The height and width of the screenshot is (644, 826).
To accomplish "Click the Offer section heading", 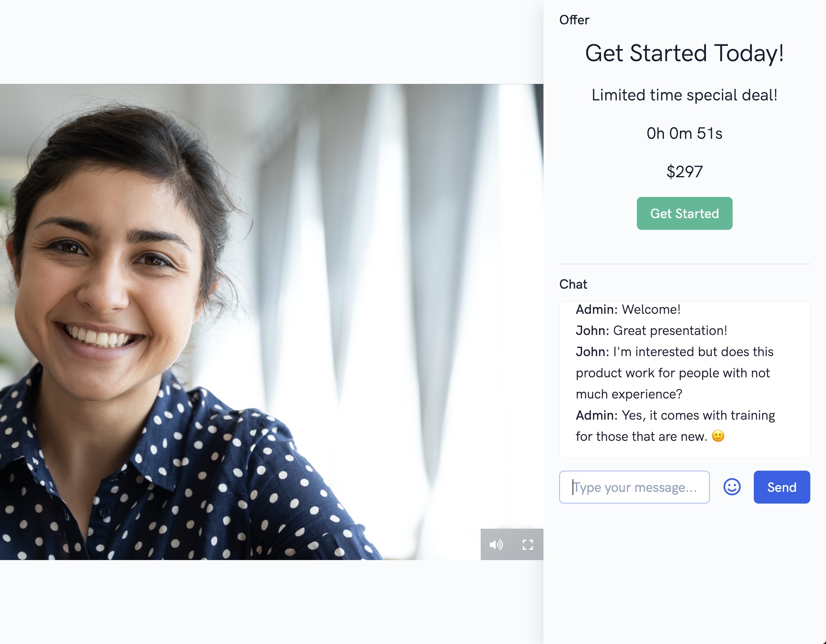I will pyautogui.click(x=574, y=20).
